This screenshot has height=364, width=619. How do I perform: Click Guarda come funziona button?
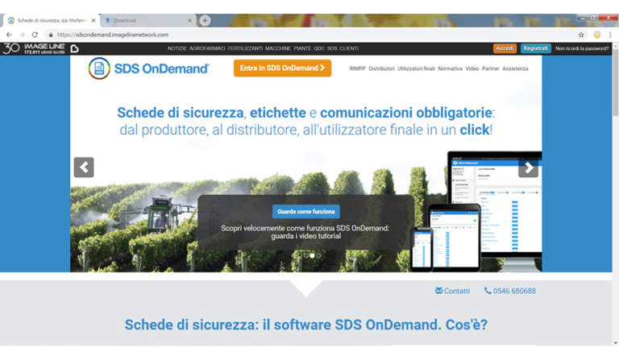pyautogui.click(x=306, y=211)
